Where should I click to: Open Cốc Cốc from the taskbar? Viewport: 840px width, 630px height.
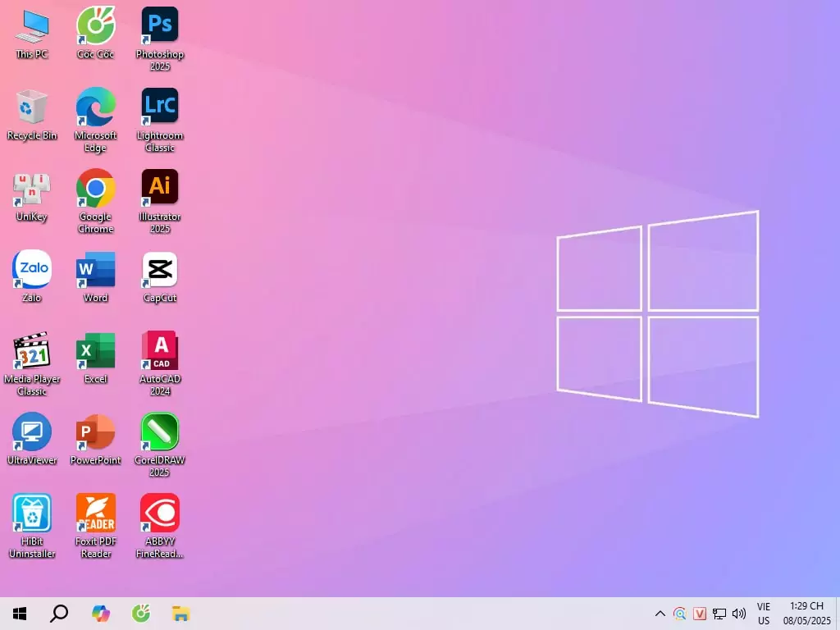(x=141, y=614)
